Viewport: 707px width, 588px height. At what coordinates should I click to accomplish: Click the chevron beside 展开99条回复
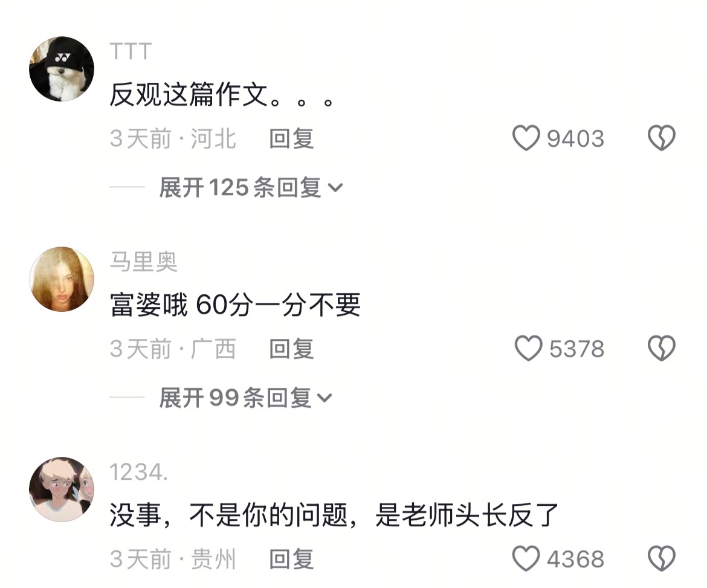coord(324,398)
